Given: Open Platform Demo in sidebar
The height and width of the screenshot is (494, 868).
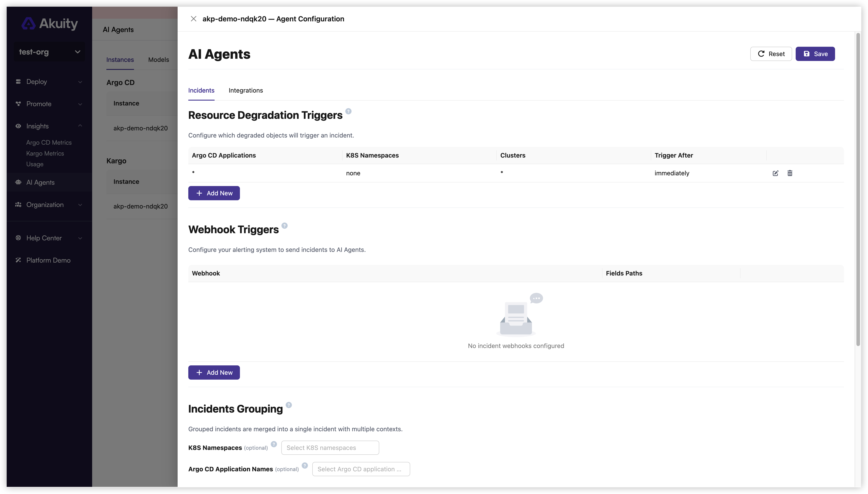Looking at the screenshot, I should click(49, 260).
